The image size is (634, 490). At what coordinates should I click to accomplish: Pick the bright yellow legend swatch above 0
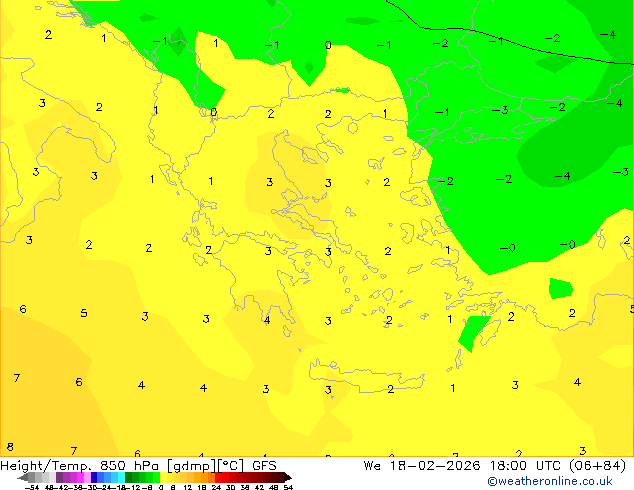click(163, 477)
